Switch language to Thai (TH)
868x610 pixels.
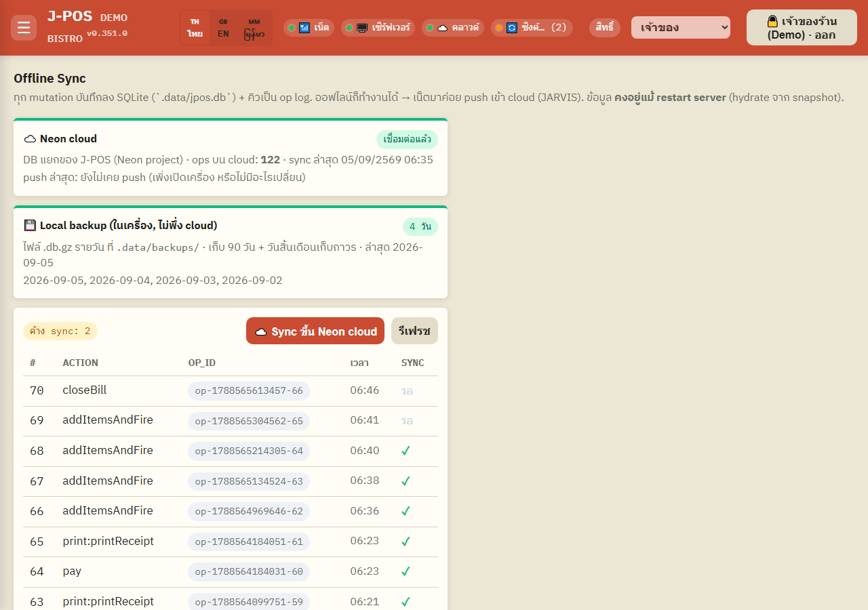coord(195,28)
